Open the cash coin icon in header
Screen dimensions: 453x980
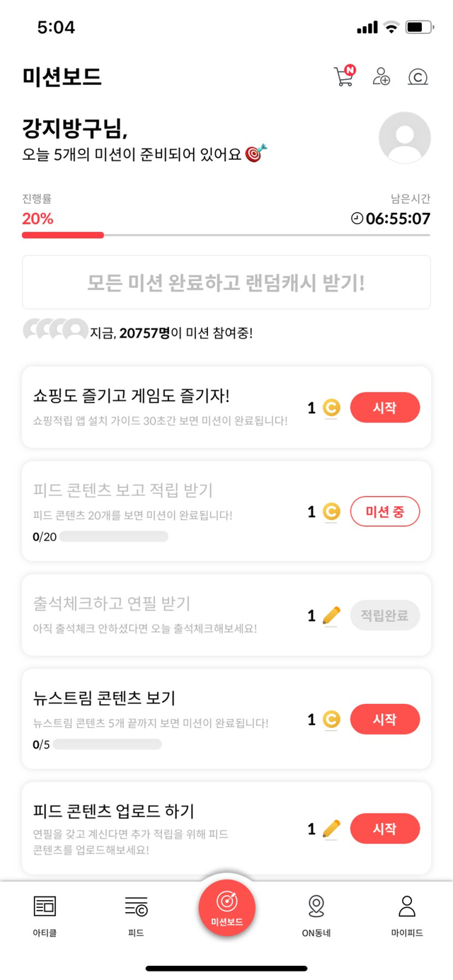(x=418, y=76)
